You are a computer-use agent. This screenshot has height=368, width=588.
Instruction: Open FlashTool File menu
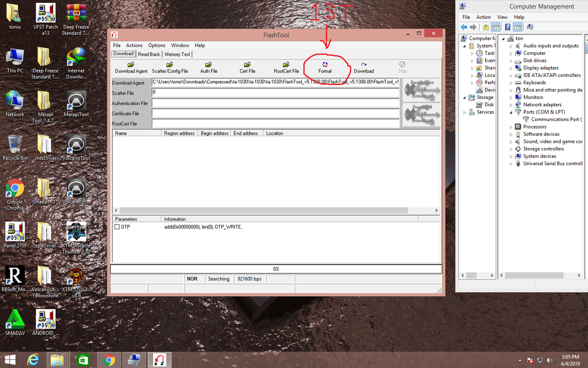tap(117, 46)
